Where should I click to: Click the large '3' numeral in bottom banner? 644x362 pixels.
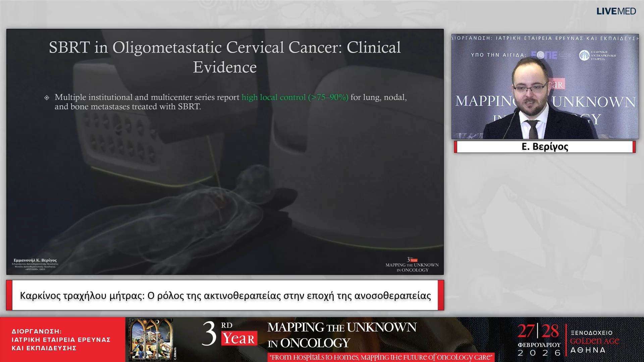coord(209,334)
